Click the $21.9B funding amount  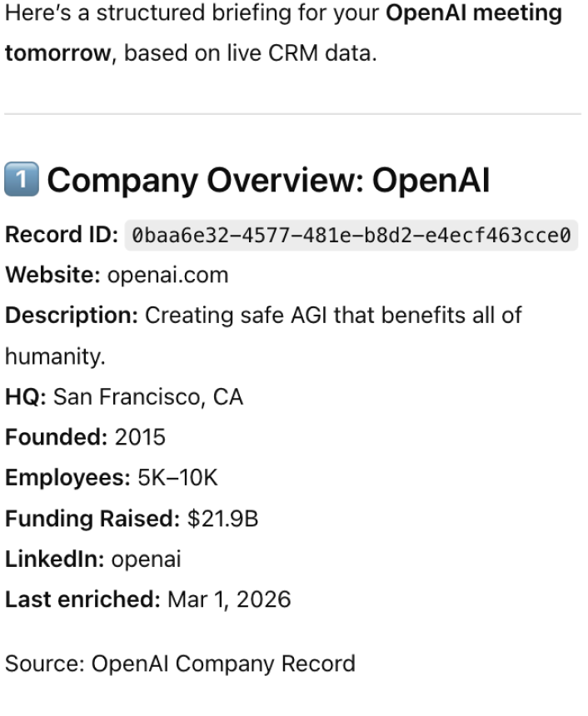[222, 519]
